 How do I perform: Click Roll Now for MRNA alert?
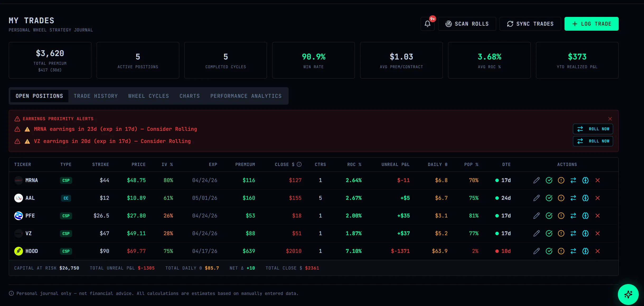pyautogui.click(x=593, y=129)
